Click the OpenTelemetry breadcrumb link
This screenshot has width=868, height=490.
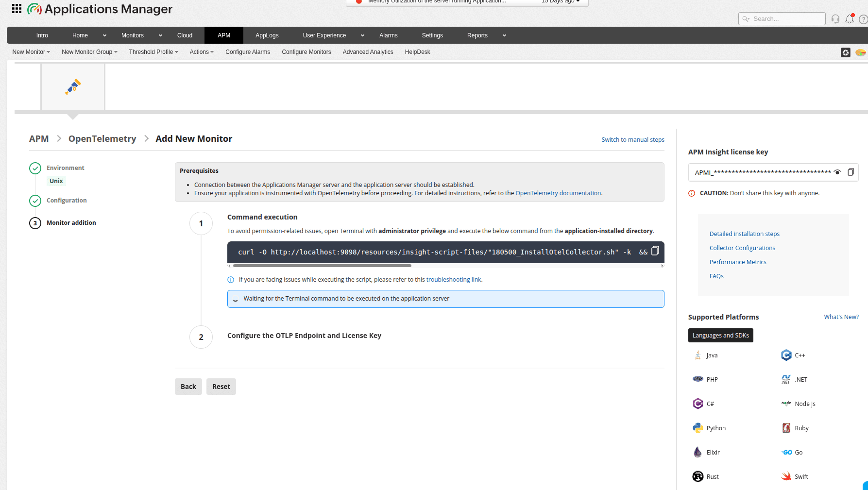(102, 139)
